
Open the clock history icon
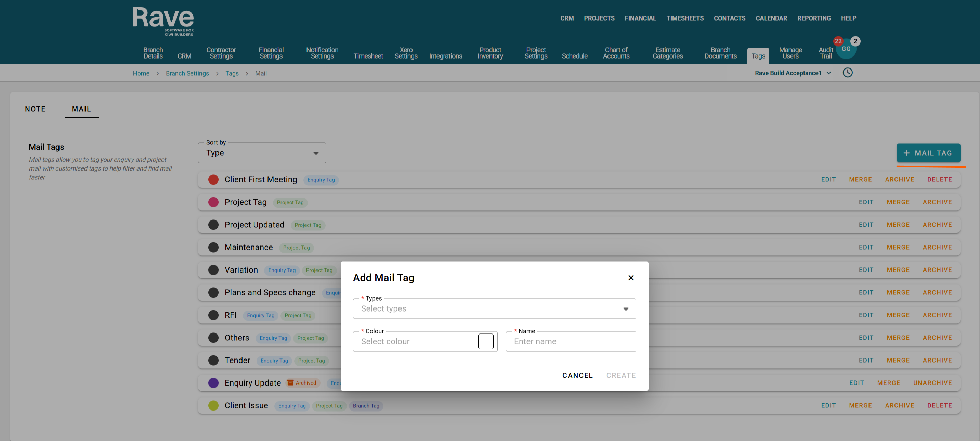click(x=847, y=72)
